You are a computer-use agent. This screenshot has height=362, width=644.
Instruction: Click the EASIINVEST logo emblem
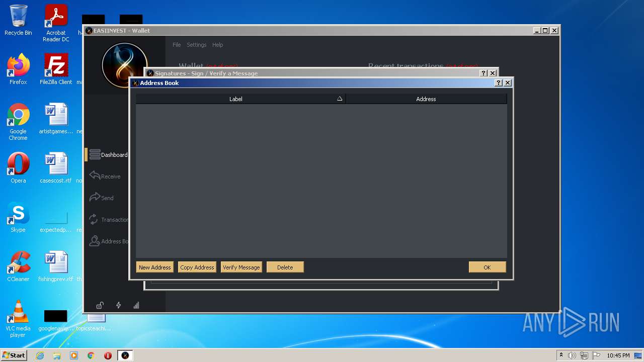pyautogui.click(x=124, y=65)
